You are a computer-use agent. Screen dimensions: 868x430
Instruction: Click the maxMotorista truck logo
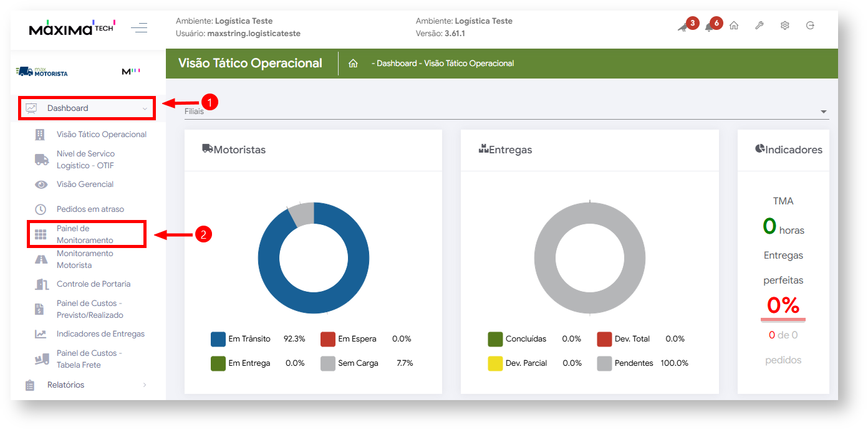pyautogui.click(x=42, y=72)
